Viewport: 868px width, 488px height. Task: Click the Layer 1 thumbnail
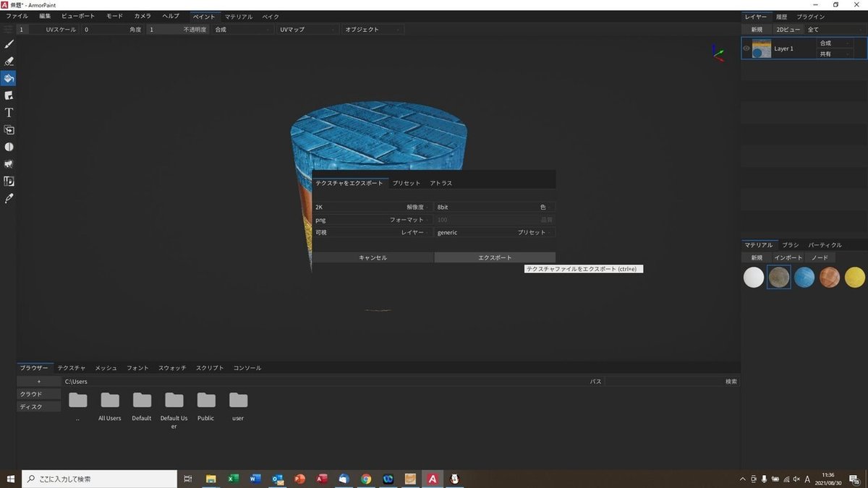762,48
